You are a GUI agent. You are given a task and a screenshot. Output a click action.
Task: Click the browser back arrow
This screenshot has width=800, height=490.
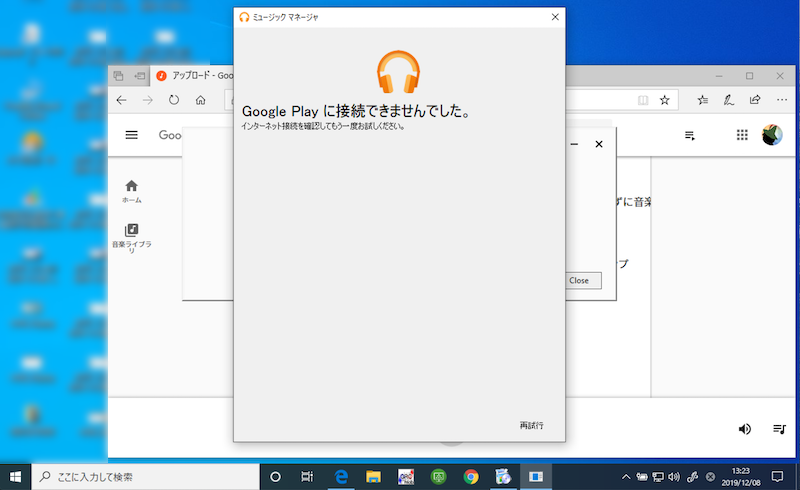122,100
